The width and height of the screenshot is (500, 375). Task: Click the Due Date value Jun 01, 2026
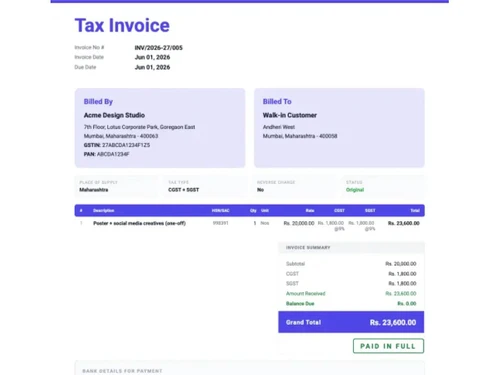pyautogui.click(x=152, y=67)
